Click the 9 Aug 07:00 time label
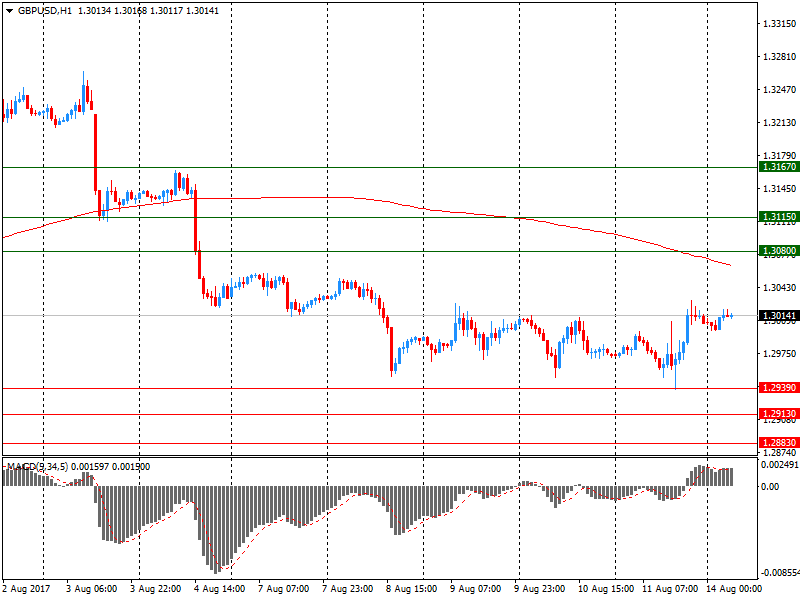Screen dimensions: 800x600 tap(476, 589)
